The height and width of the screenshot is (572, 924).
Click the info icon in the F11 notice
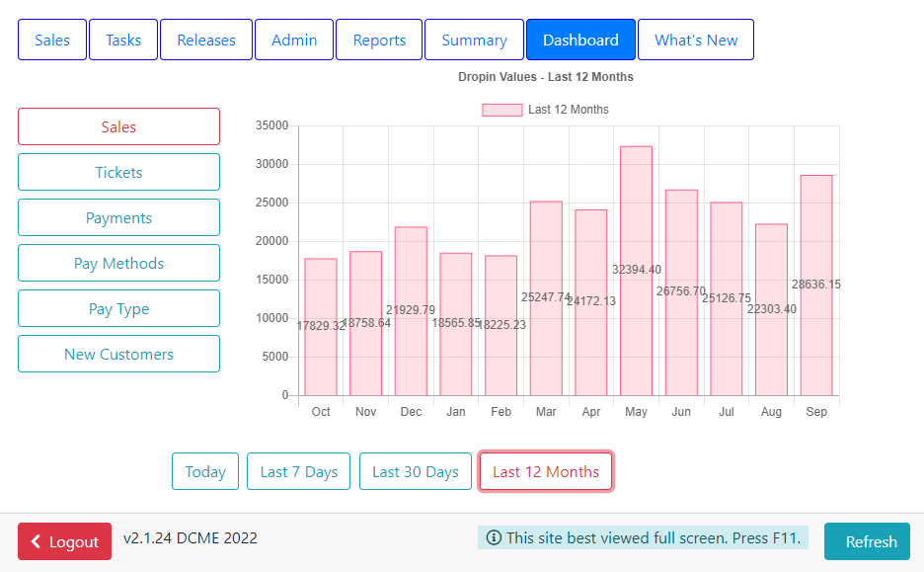(494, 537)
